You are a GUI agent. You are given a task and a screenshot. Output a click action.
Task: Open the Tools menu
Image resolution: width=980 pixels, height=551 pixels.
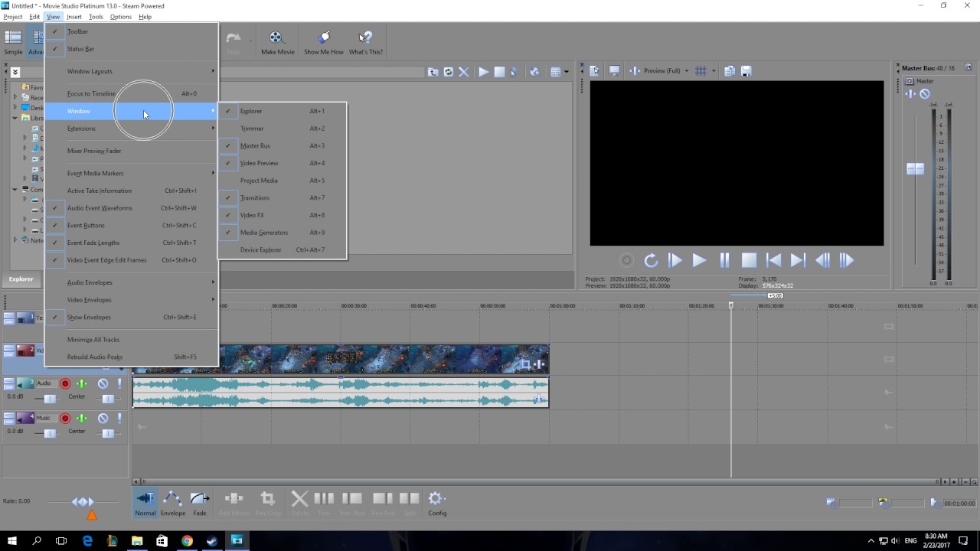[x=96, y=17]
